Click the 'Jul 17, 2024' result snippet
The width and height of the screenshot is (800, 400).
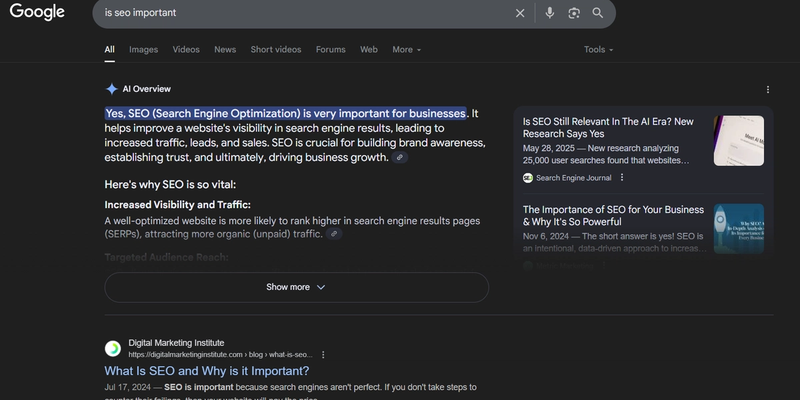pyautogui.click(x=290, y=393)
